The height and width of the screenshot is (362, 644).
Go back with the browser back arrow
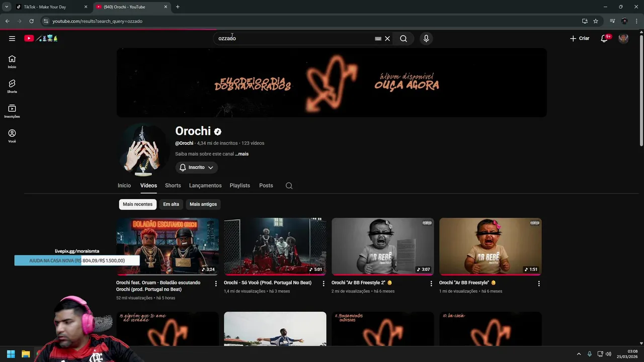[7, 21]
